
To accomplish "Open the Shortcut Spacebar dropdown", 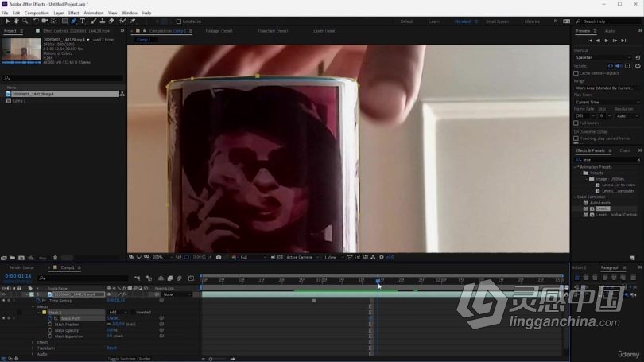I will (603, 57).
